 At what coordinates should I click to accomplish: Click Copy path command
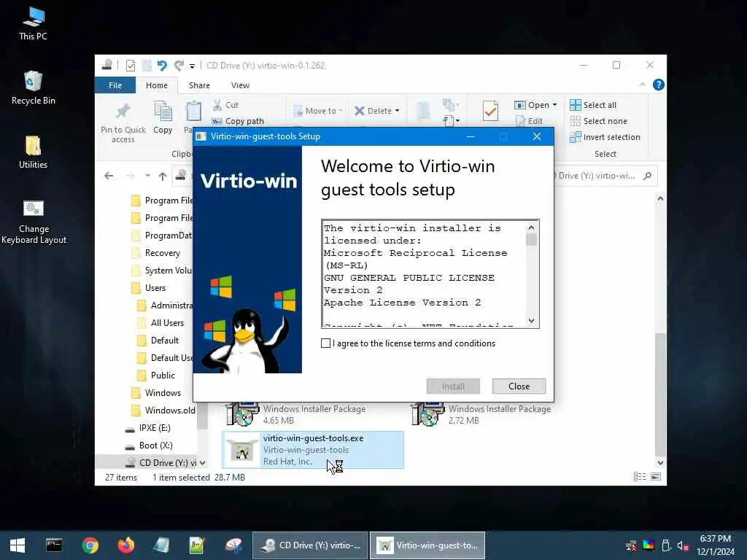pyautogui.click(x=238, y=121)
